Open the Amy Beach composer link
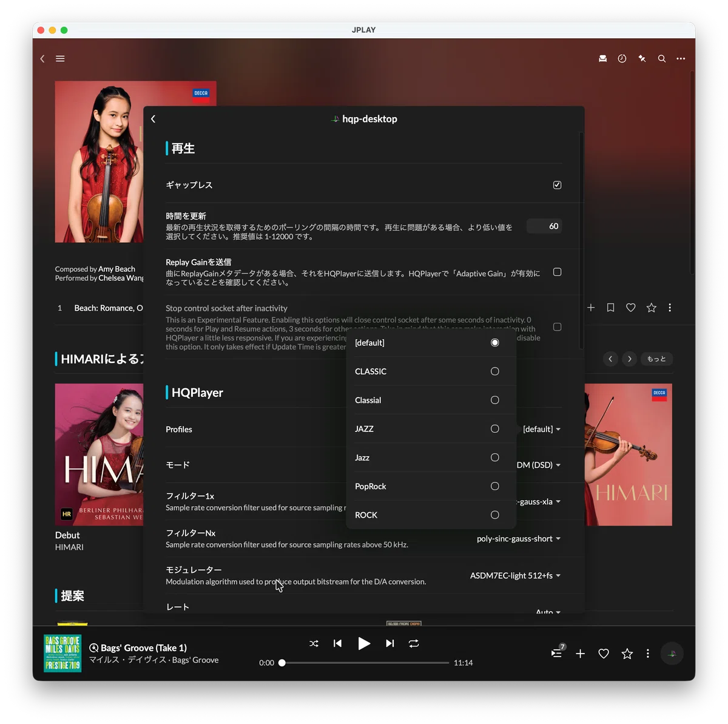Screen dimensions: 728x724 click(116, 269)
